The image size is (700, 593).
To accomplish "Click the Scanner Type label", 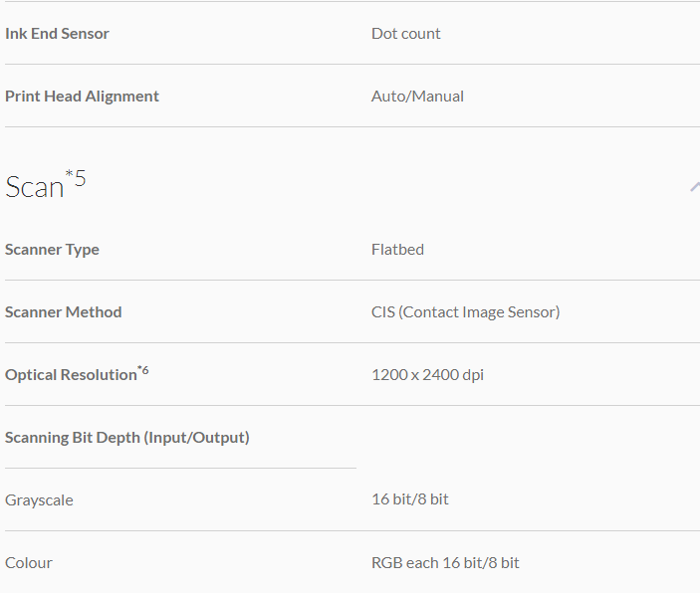I will click(52, 250).
